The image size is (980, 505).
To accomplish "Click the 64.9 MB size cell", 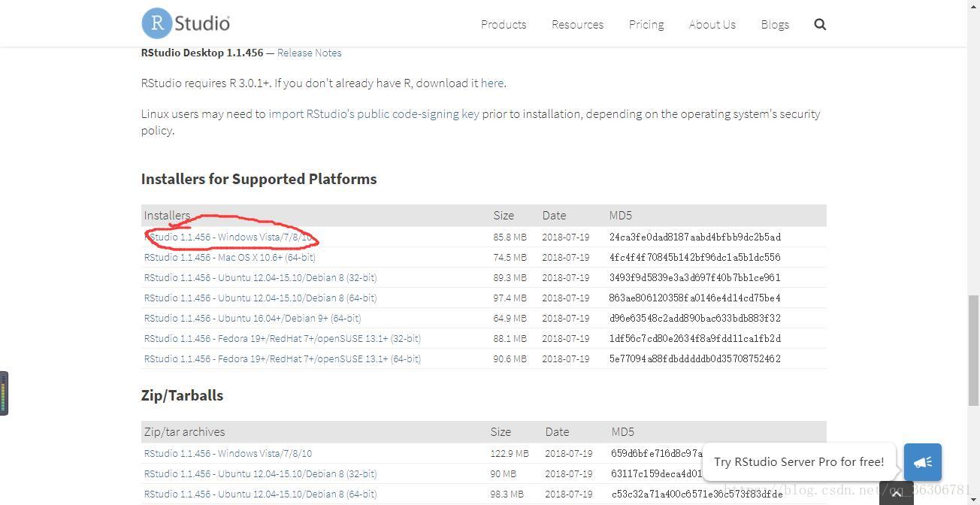I will 510,318.
